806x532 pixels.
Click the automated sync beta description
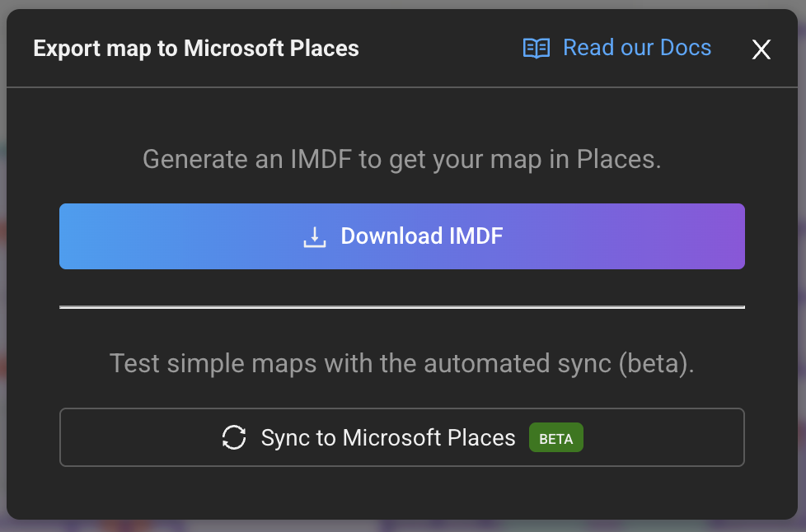pyautogui.click(x=402, y=362)
